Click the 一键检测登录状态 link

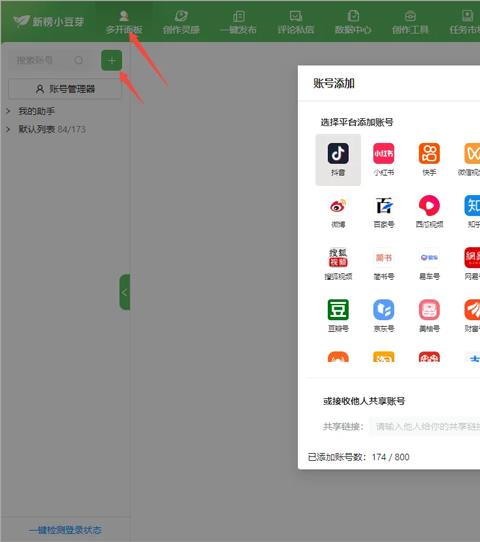click(65, 530)
